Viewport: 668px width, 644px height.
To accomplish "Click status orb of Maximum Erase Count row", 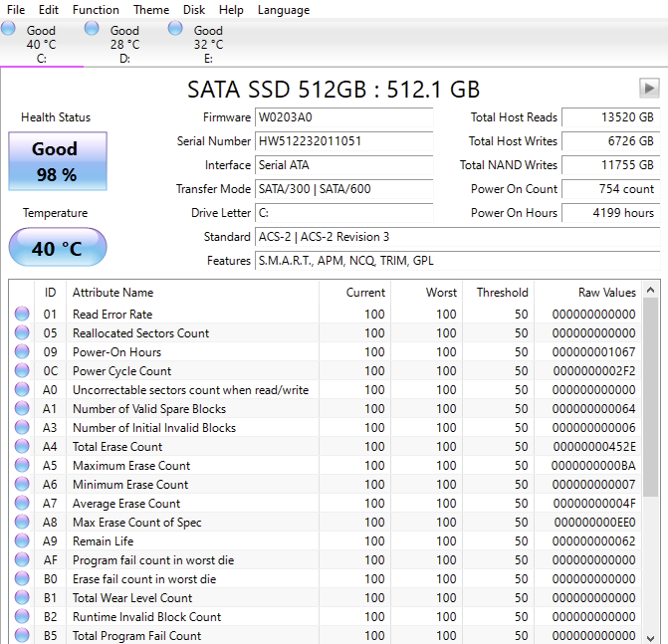I will click(x=22, y=465).
